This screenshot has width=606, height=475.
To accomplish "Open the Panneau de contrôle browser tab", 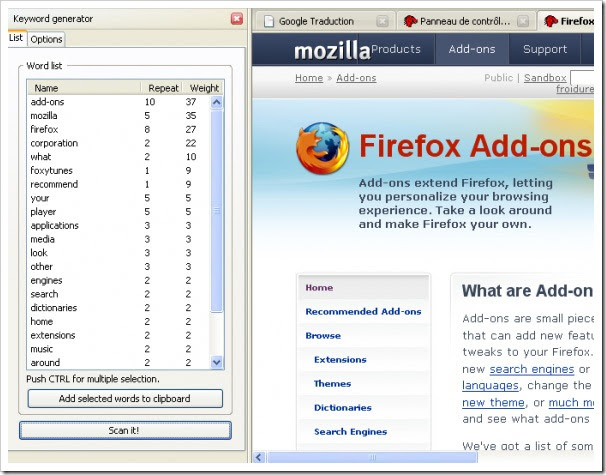I will pos(466,21).
